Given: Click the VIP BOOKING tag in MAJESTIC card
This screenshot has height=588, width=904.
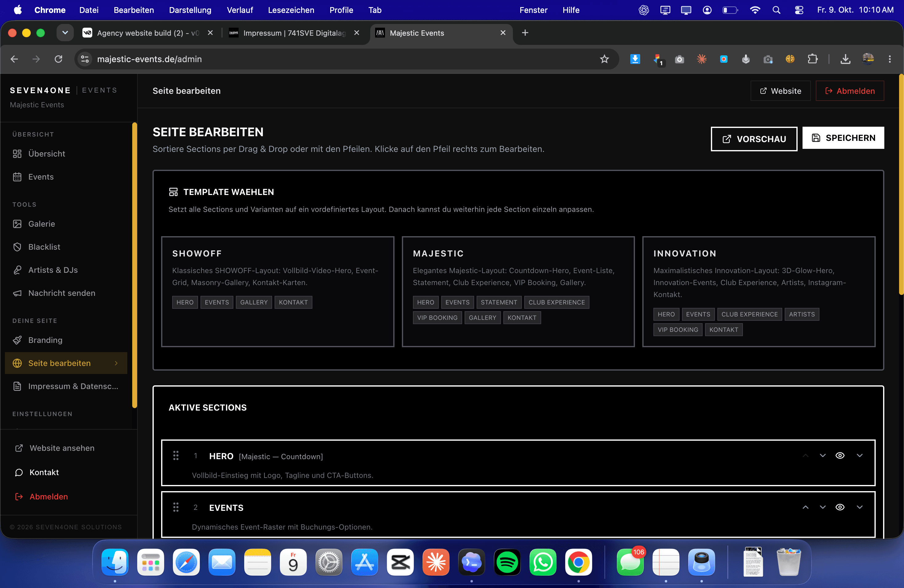Looking at the screenshot, I should pyautogui.click(x=437, y=318).
